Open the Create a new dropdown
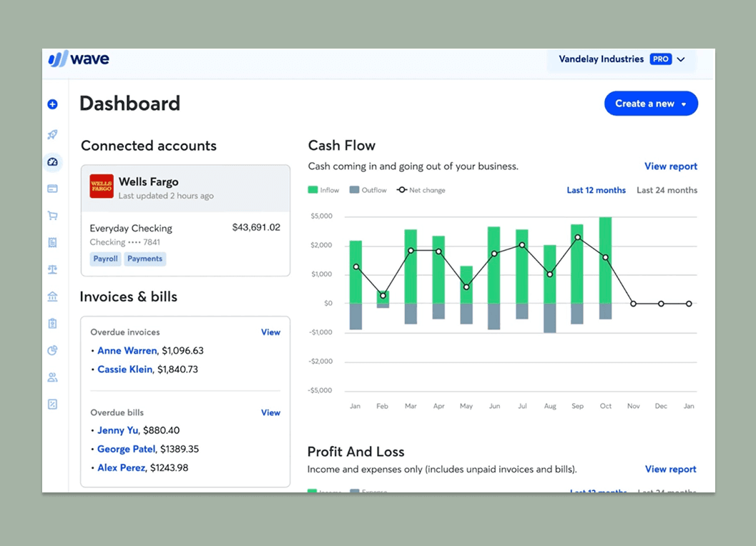Screen dimensions: 756x546 [x=651, y=103]
